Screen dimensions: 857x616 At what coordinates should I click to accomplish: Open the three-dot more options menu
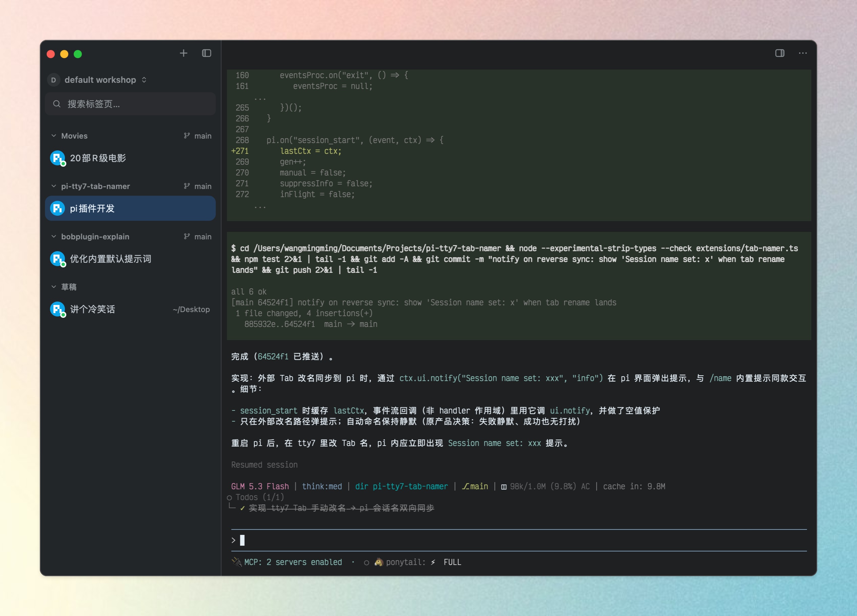tap(803, 53)
